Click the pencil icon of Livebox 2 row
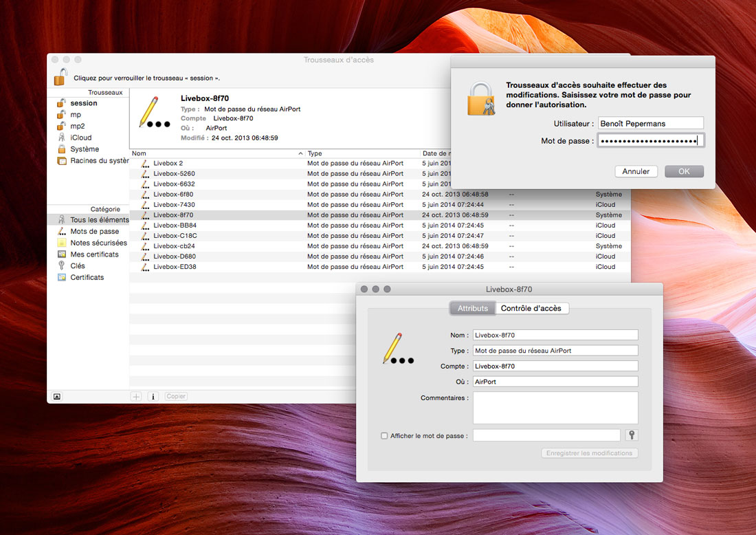Screen dimensions: 756x535 (145, 164)
